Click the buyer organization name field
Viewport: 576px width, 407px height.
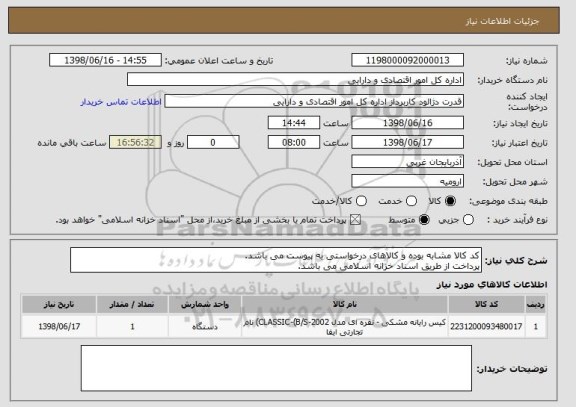[295, 80]
